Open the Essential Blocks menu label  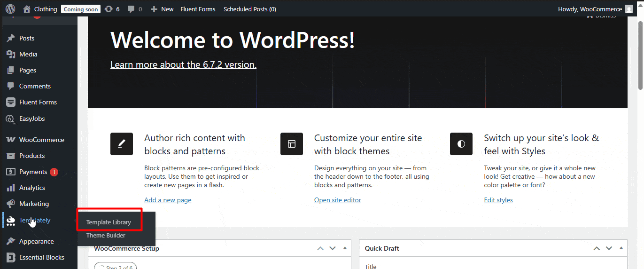(42, 257)
